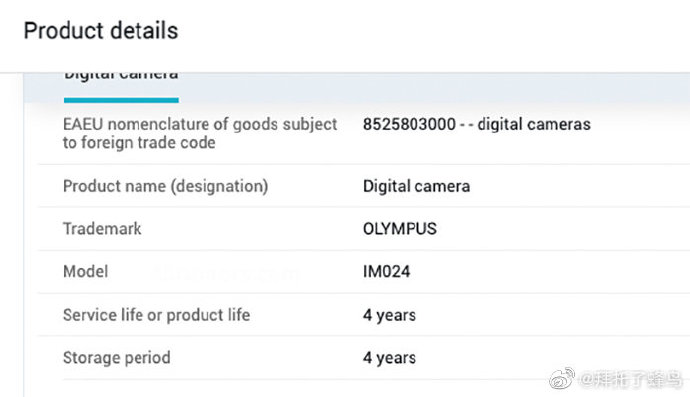
Task: Select the OLYMPUS trademark value
Action: [400, 229]
